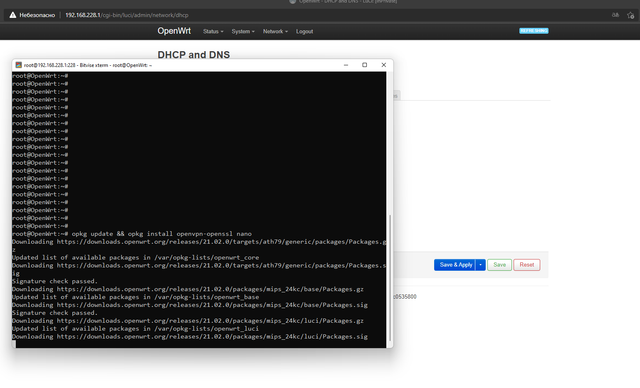Select the partially hidden tab behind terminal
The width and height of the screenshot is (640, 388).
397,95
